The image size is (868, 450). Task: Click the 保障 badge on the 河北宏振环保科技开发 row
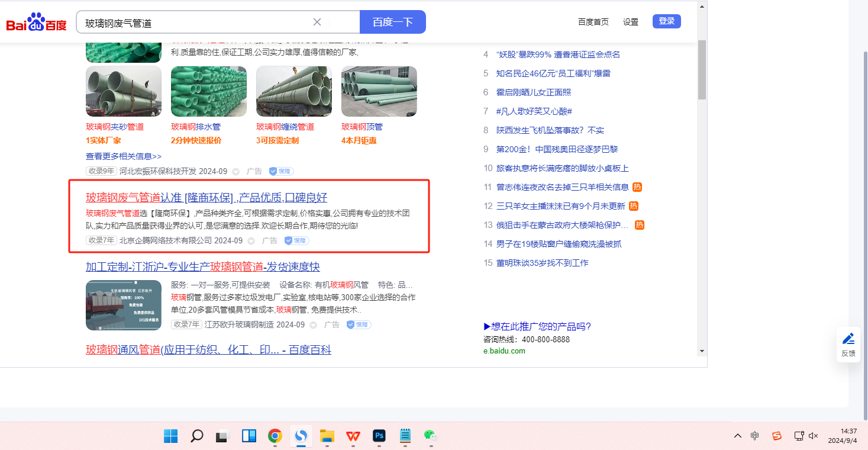[x=281, y=171]
